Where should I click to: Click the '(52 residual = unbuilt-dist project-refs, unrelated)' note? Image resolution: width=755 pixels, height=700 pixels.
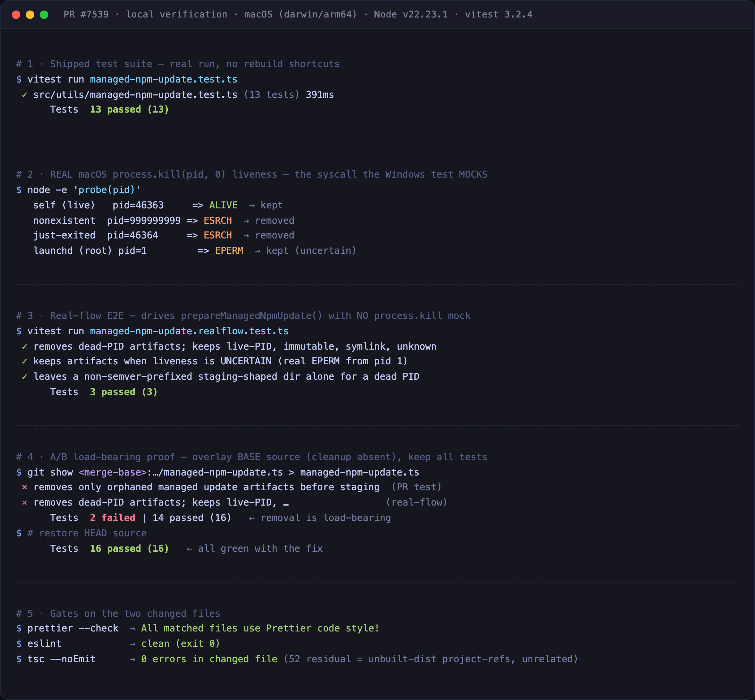(x=431, y=659)
